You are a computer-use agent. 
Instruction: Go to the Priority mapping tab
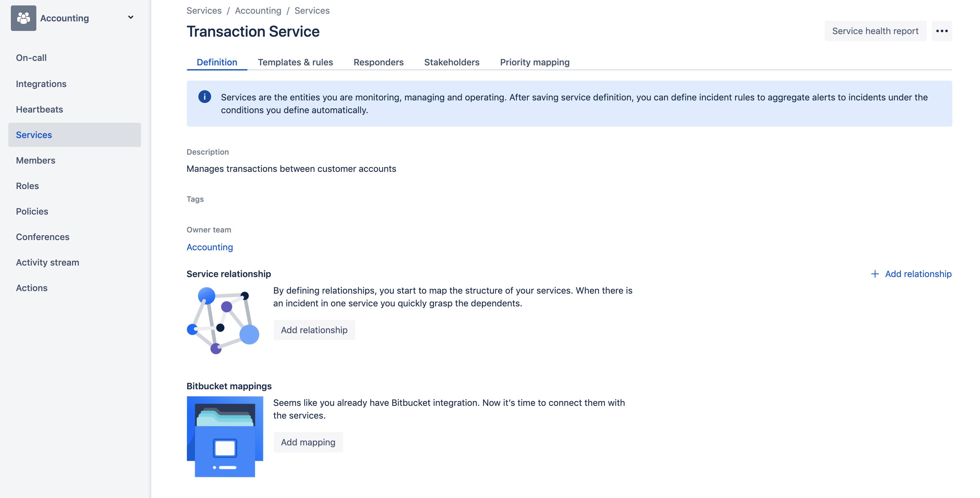(x=534, y=62)
